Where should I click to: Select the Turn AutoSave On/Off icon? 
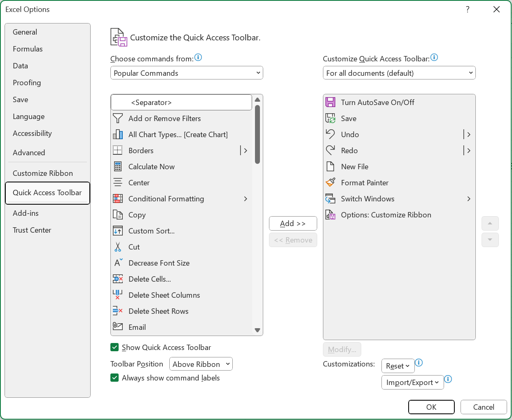330,103
